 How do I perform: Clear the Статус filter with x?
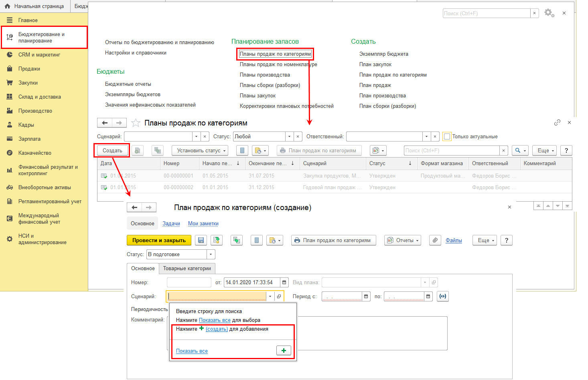[298, 136]
